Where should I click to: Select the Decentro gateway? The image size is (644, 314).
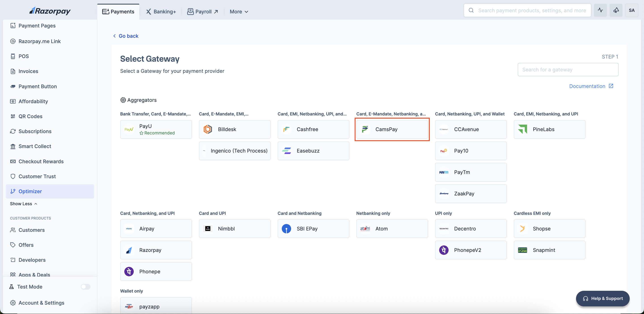click(x=471, y=229)
